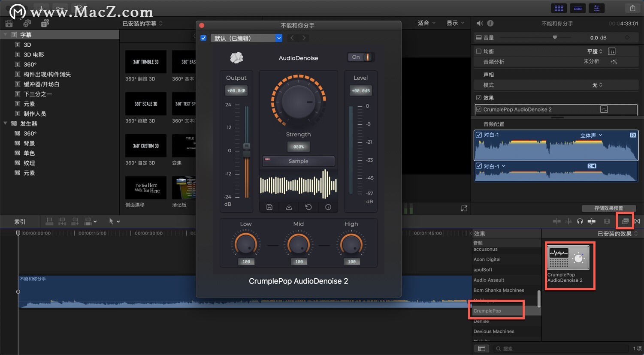
Task: Click the Sample button in AudioDenoise
Action: tap(298, 161)
